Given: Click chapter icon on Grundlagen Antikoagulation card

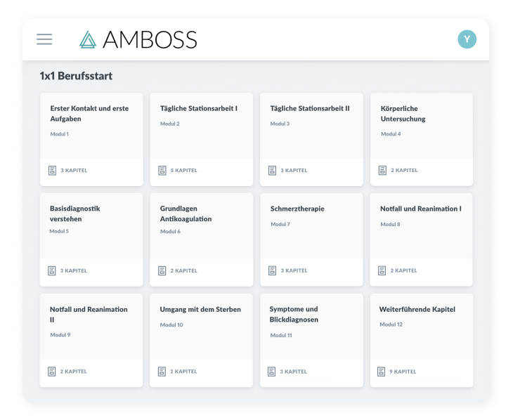Looking at the screenshot, I should [x=162, y=271].
